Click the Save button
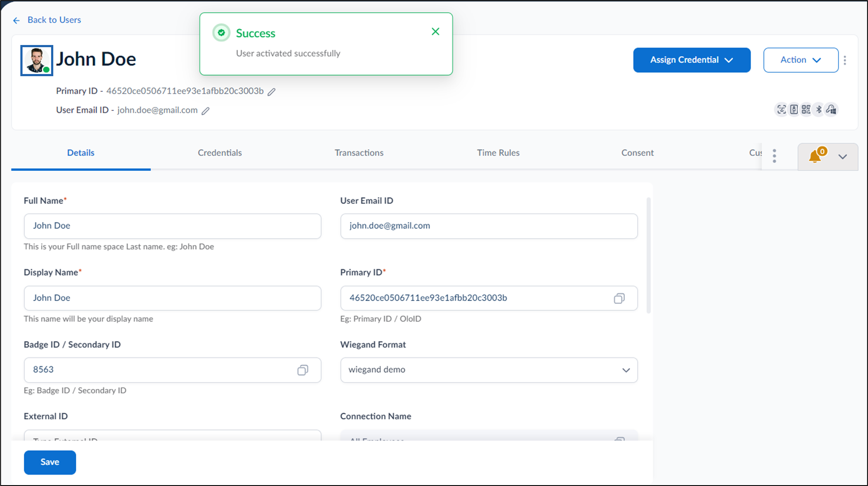Screen dimensions: 868x486 50,462
